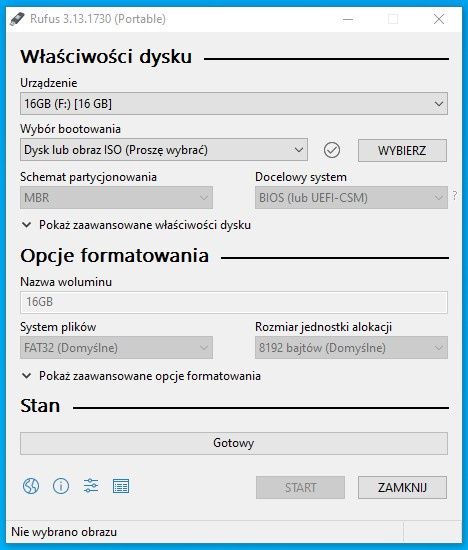The height and width of the screenshot is (550, 468).
Task: Click the 'Właściwości dysku' heading
Action: (x=106, y=56)
